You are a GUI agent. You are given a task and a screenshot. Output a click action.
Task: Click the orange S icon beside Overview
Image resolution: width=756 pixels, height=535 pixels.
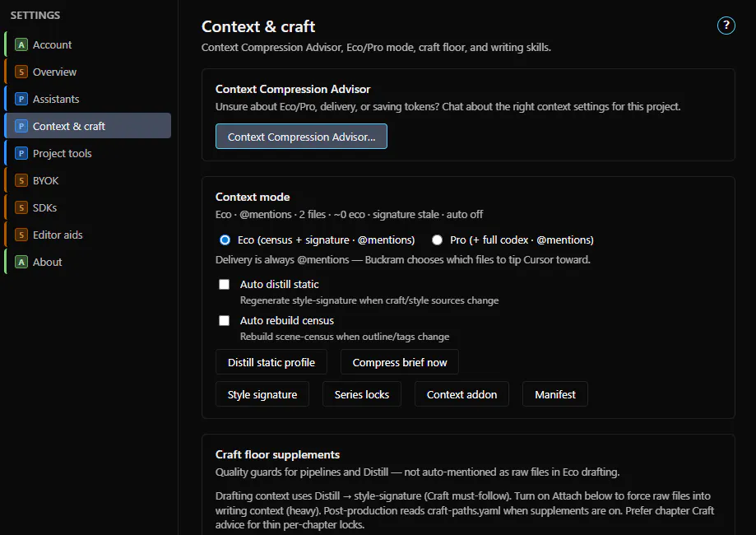[x=21, y=72]
